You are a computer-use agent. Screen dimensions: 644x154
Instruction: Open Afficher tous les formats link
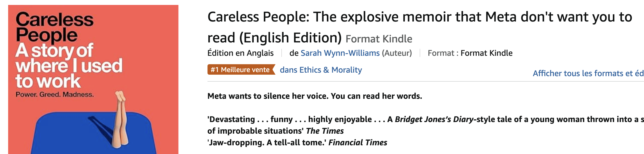tap(588, 74)
